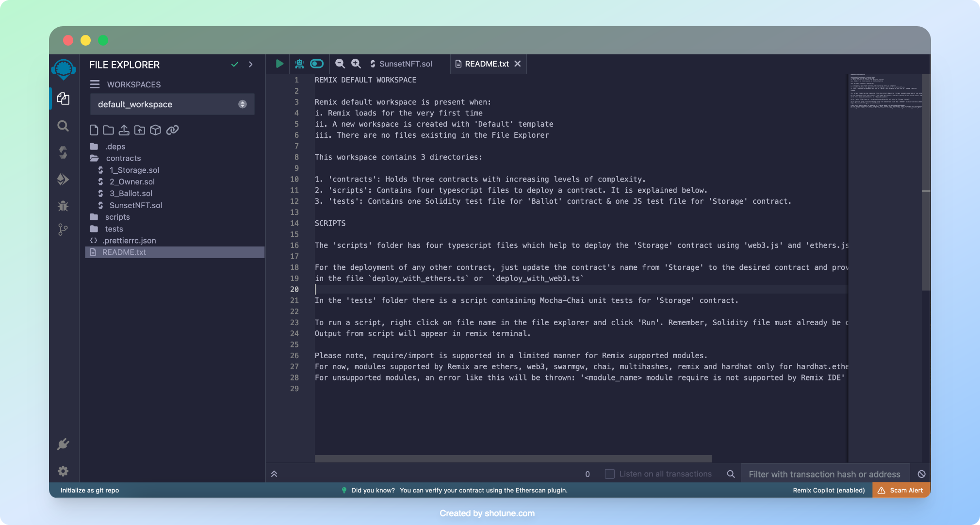Click the terminal search magnifier icon
Image resolution: width=980 pixels, height=525 pixels.
pyautogui.click(x=731, y=474)
